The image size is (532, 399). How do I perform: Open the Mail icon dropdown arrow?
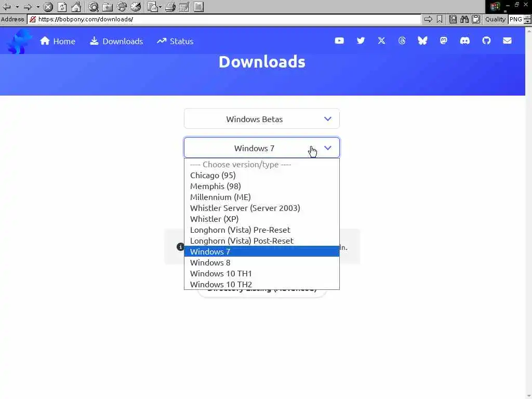[160, 6]
